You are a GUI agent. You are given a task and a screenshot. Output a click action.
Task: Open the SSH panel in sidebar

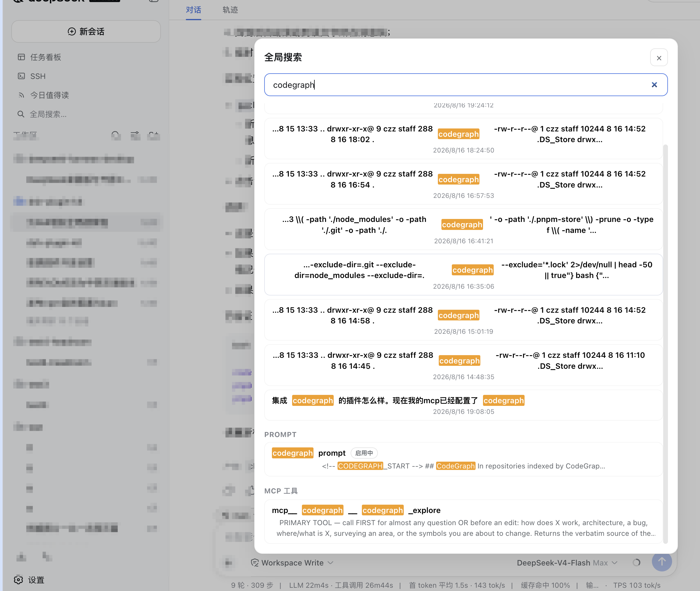(31, 76)
